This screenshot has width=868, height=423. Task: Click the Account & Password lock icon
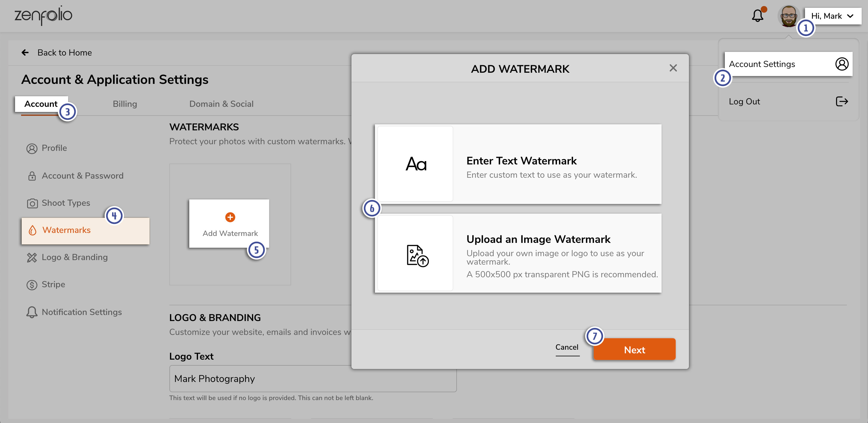coord(32,176)
